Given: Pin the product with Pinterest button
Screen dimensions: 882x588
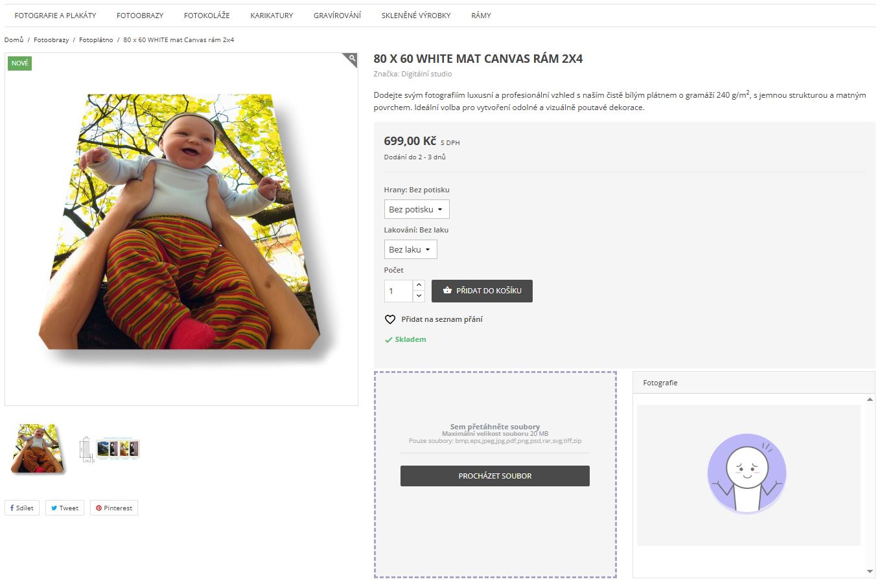Looking at the screenshot, I should (114, 508).
